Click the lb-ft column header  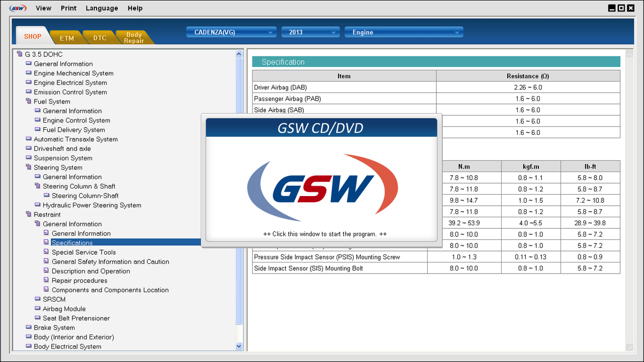pyautogui.click(x=591, y=166)
